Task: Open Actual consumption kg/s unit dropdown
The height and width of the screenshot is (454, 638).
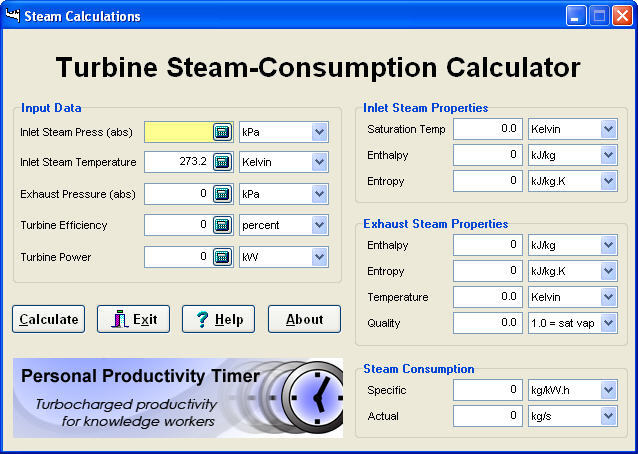Action: click(x=608, y=416)
